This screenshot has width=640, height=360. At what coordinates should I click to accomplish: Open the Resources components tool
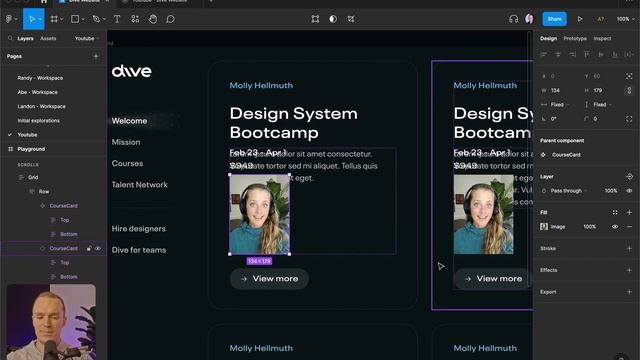135,19
